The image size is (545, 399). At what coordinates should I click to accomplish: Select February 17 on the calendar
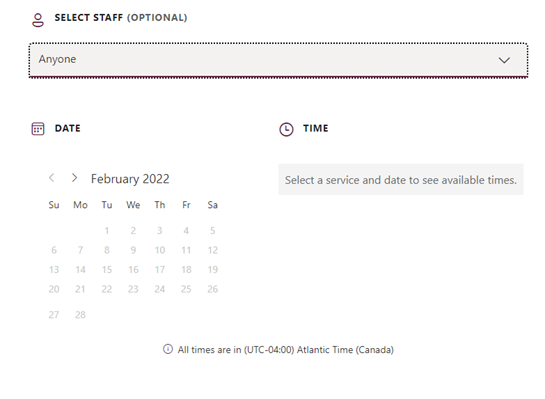(x=160, y=270)
